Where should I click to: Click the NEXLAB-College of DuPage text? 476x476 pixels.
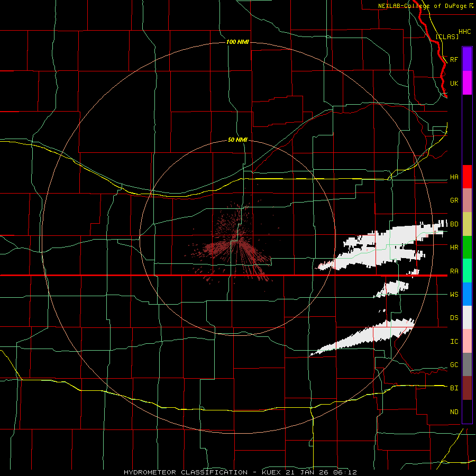(423, 6)
